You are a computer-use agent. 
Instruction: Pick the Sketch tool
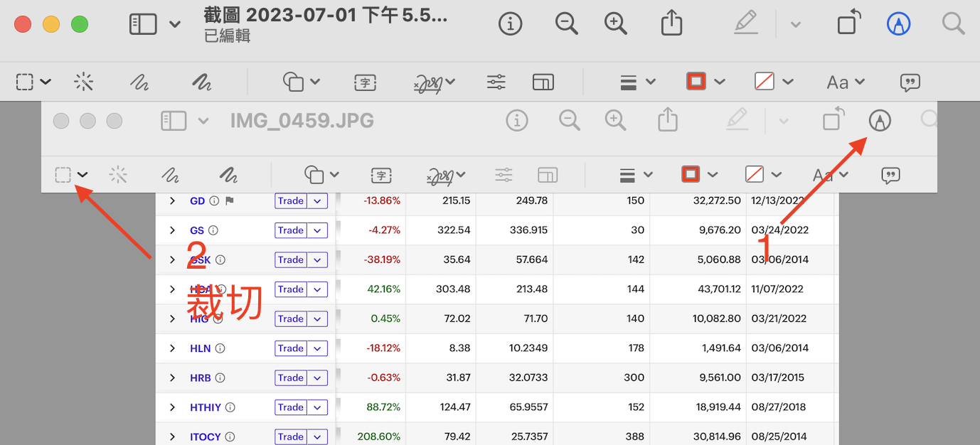pos(139,82)
